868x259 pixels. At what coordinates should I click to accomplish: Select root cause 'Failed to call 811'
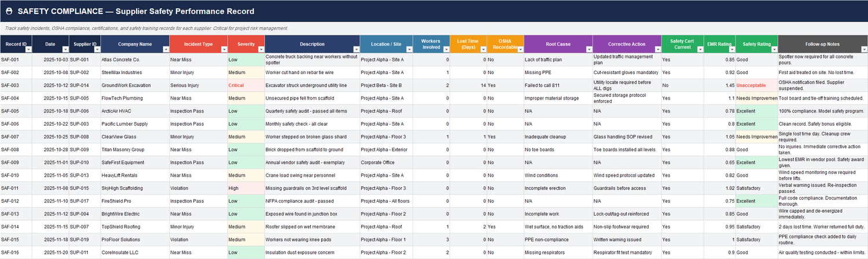coord(558,85)
